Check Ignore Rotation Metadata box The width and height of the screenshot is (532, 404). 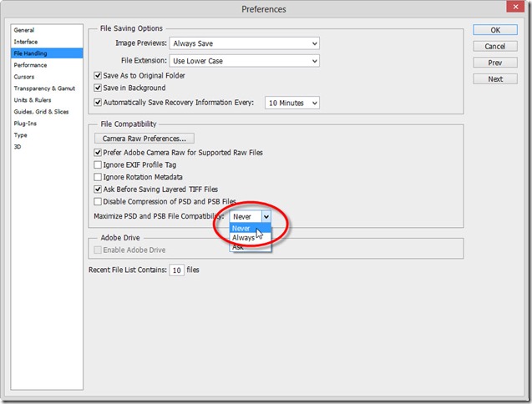coord(98,177)
